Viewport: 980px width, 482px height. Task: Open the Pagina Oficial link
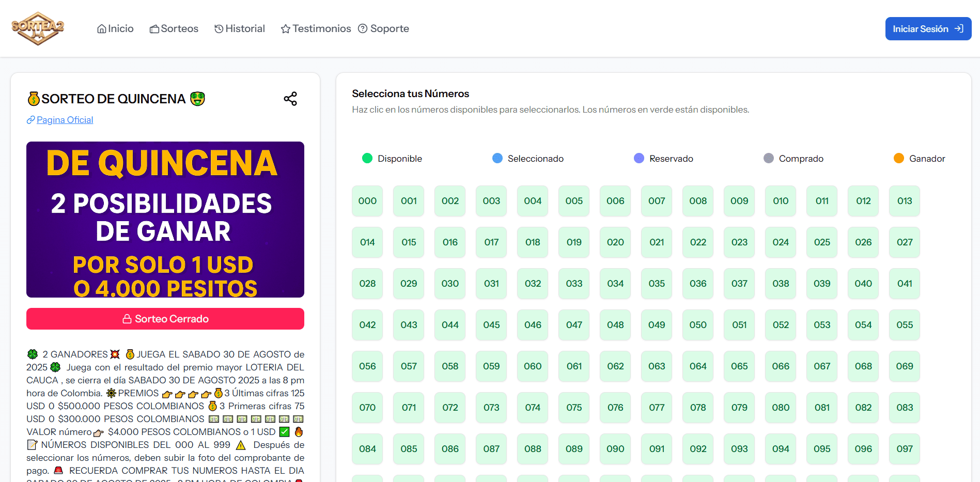point(65,120)
